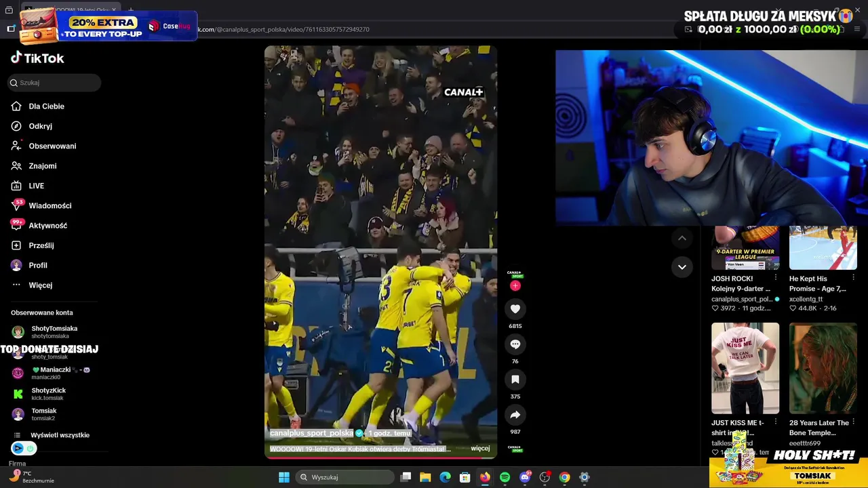Open File Explorer from taskbar
The image size is (868, 488).
tap(425, 477)
